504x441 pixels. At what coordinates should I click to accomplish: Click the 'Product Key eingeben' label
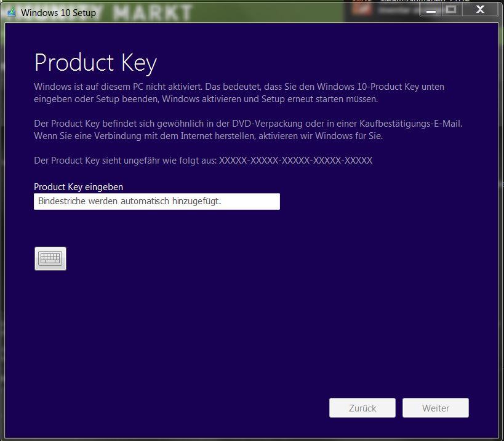pos(78,187)
